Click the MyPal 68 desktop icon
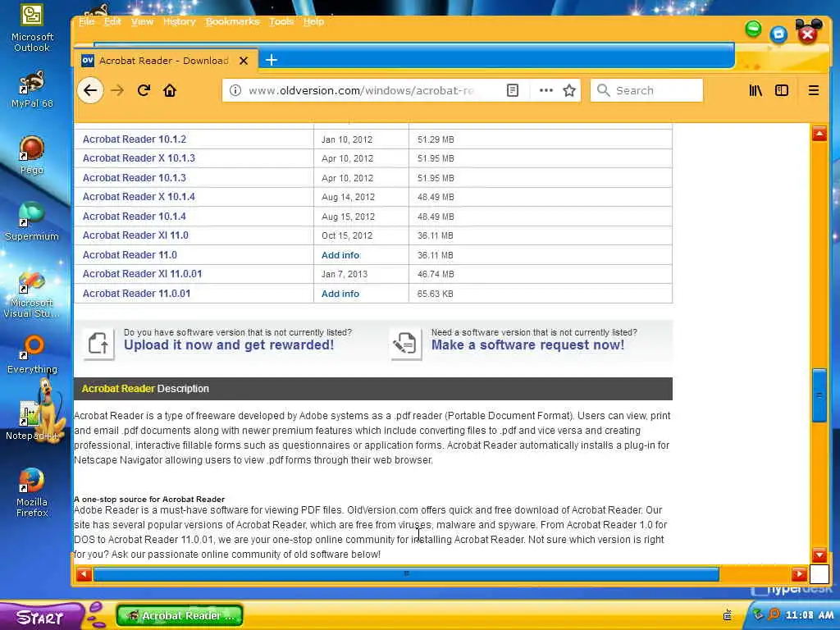840x630 pixels. (32, 89)
